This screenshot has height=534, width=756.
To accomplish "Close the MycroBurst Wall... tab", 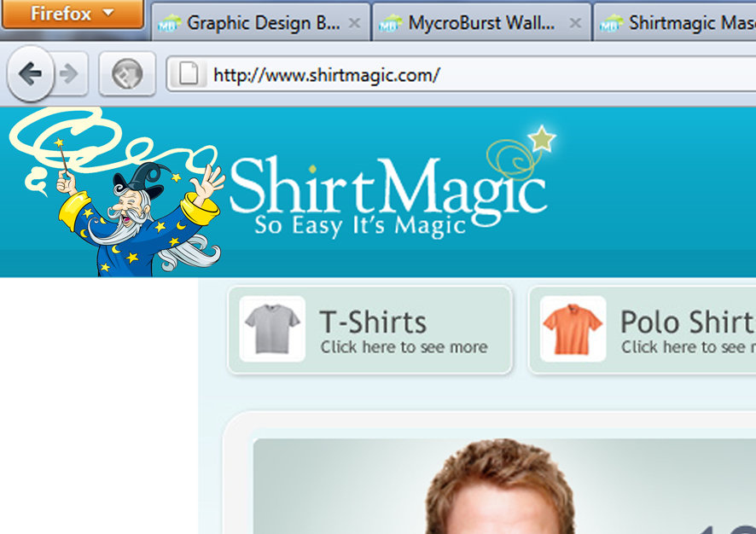I will tap(575, 23).
